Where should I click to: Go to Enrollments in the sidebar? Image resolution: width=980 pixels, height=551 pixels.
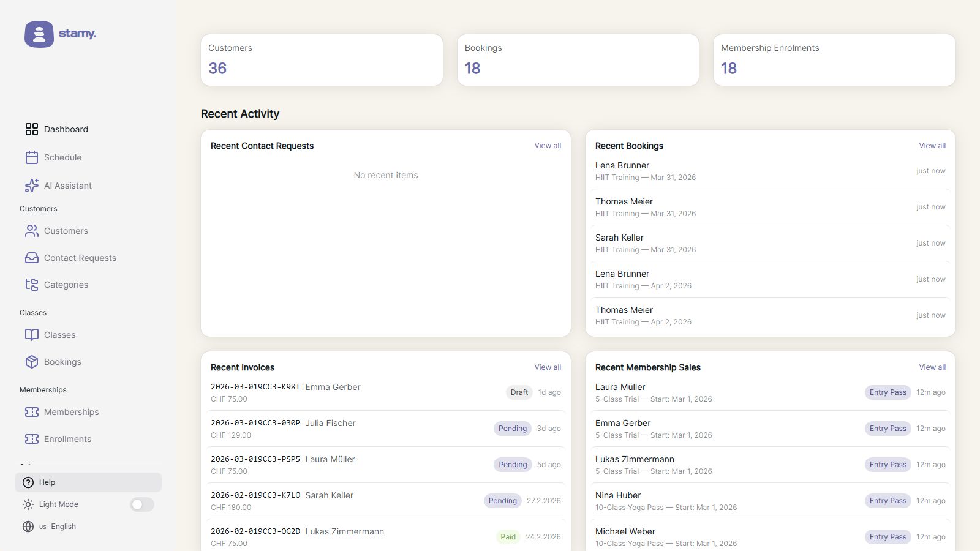tap(67, 439)
